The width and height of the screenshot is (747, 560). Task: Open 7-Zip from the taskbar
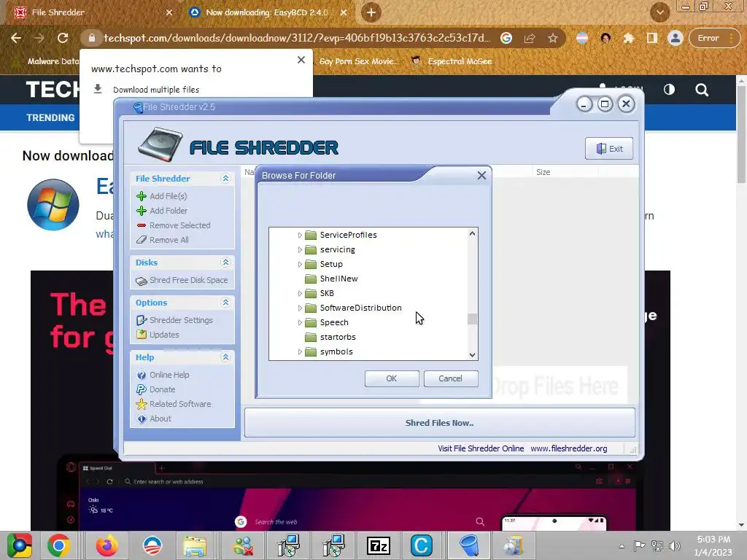(379, 545)
